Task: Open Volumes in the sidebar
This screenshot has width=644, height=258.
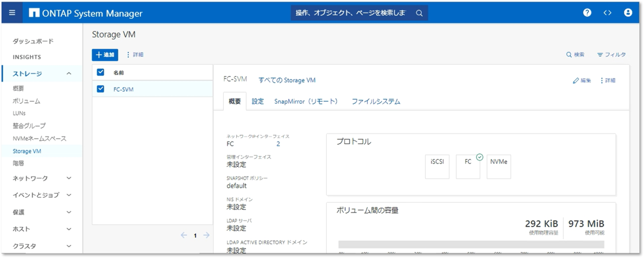Action: [26, 101]
